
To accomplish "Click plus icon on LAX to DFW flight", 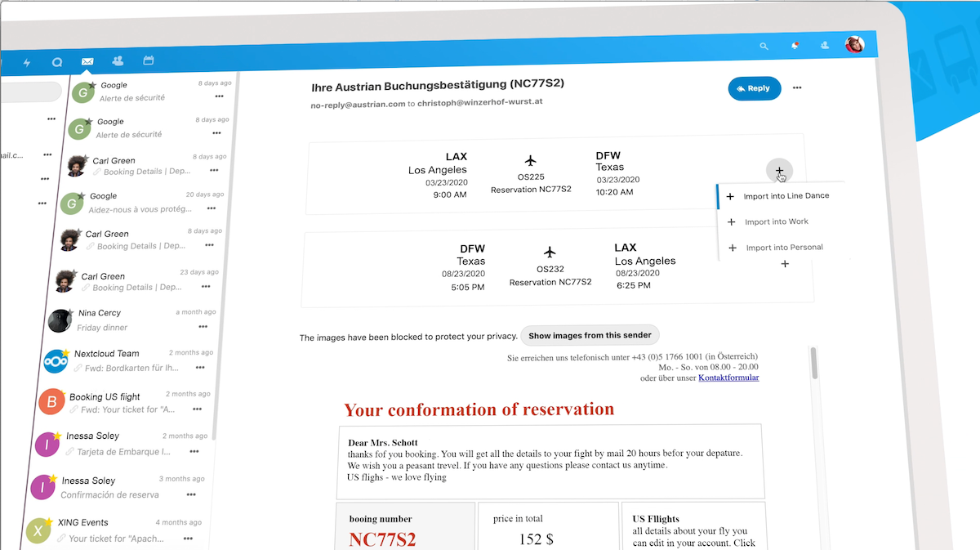I will point(780,172).
